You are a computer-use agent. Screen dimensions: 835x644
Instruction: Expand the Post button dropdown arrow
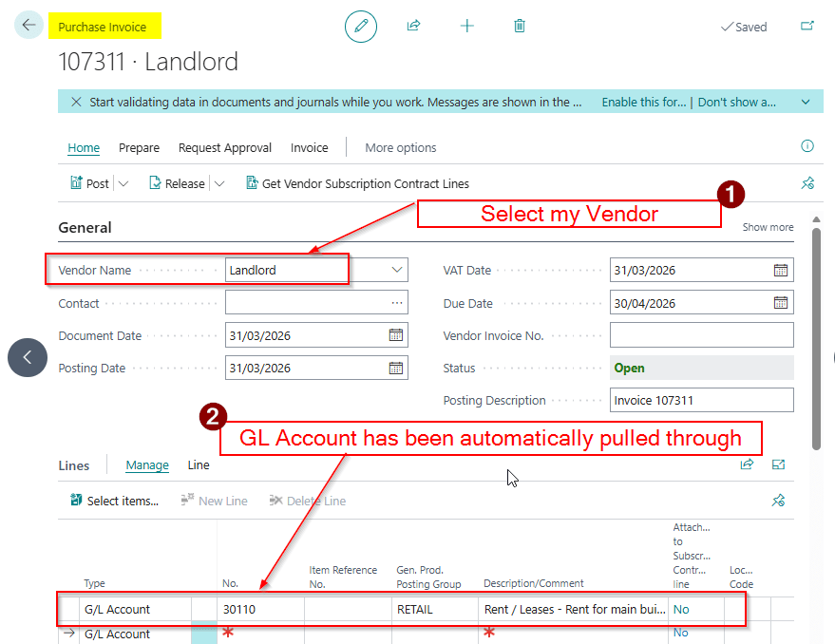click(x=123, y=183)
